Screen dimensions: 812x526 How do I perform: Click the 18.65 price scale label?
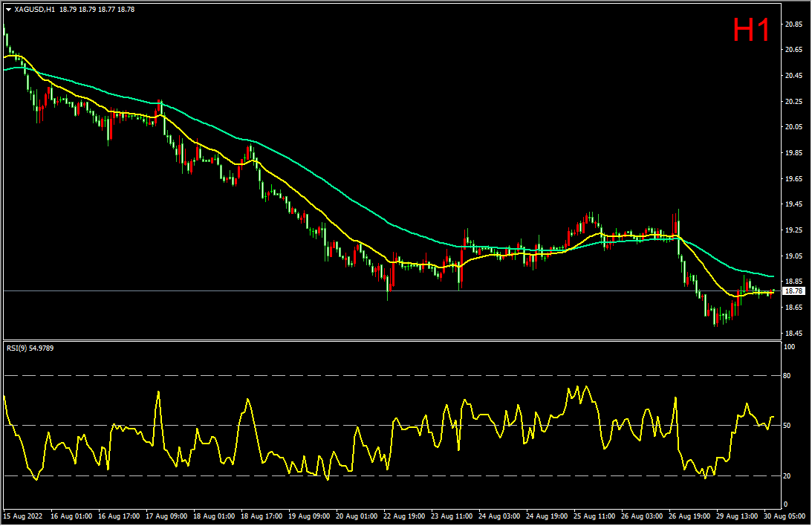[x=794, y=308]
